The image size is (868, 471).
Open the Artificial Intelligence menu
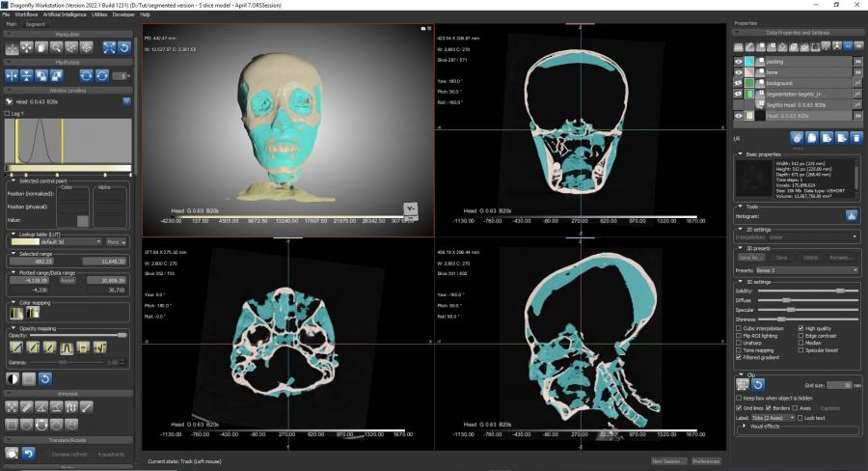coord(65,15)
